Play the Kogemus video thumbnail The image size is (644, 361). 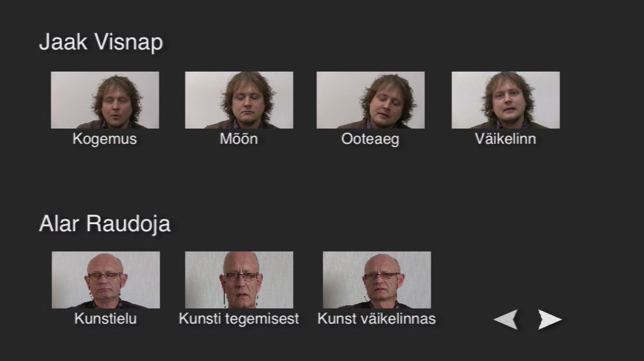pos(104,100)
